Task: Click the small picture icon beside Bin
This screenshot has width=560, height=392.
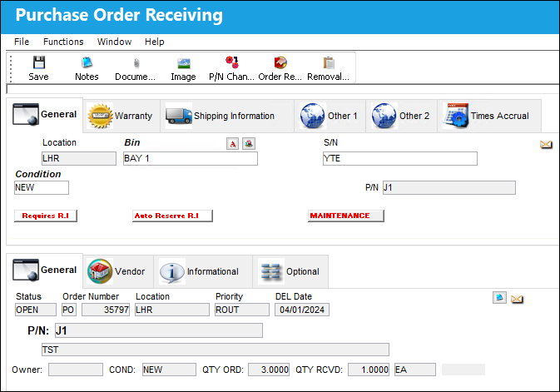Action: (x=249, y=144)
